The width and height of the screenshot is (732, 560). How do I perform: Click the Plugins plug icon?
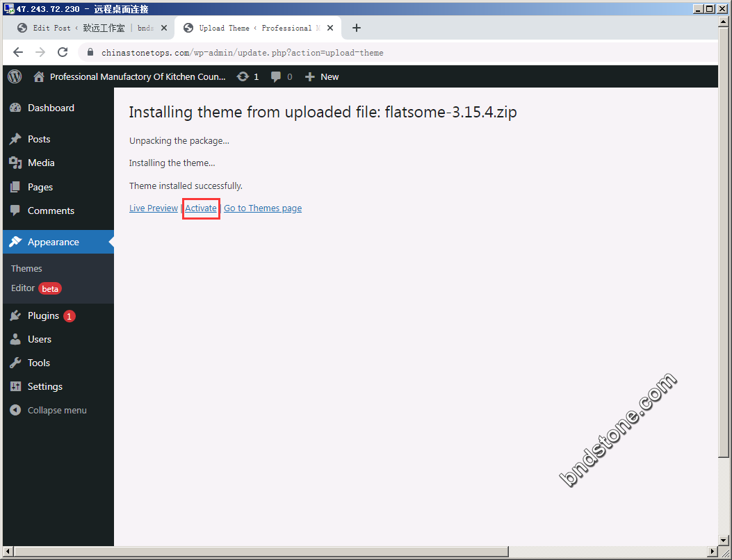[15, 316]
